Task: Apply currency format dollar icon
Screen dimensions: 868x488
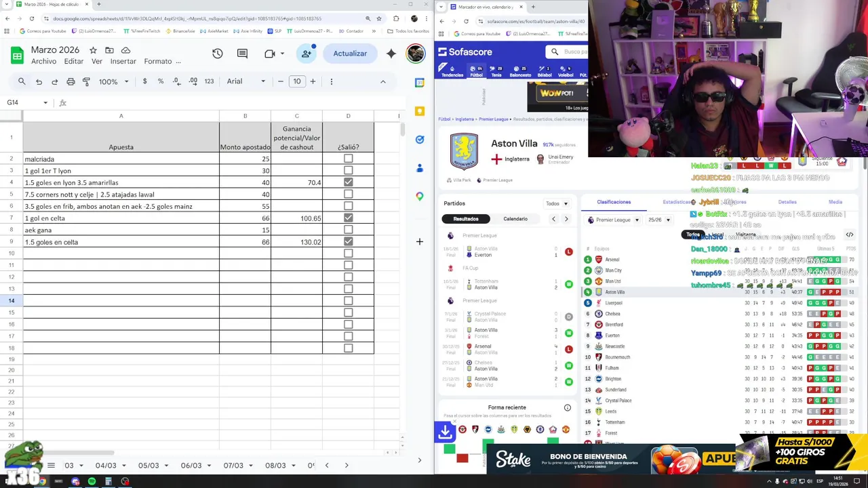Action: [x=144, y=81]
